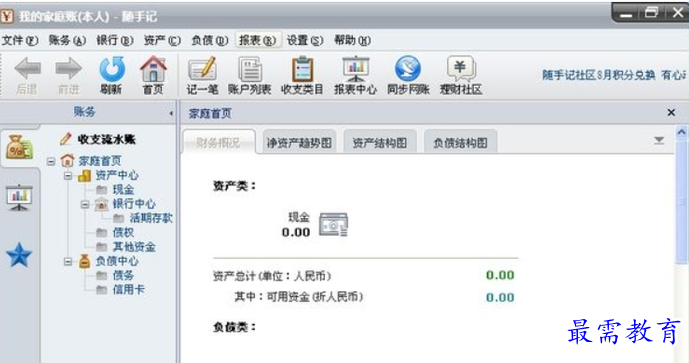Open the tab list dropdown arrow
Viewport: 689px width, 363px height.
[659, 141]
